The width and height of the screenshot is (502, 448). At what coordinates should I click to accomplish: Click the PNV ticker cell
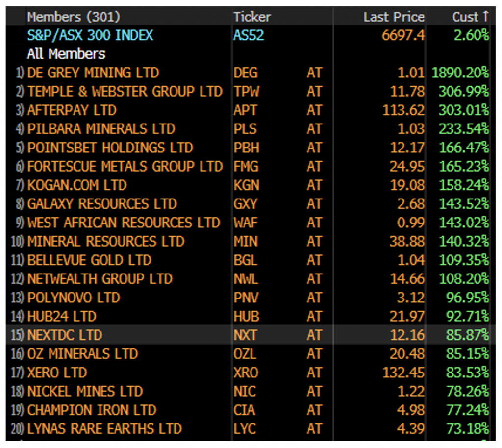click(x=246, y=298)
